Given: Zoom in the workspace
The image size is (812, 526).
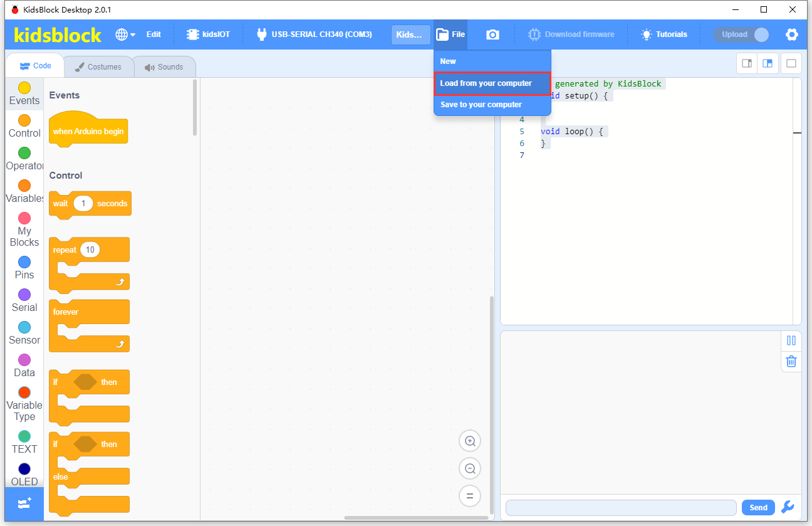Looking at the screenshot, I should click(470, 441).
